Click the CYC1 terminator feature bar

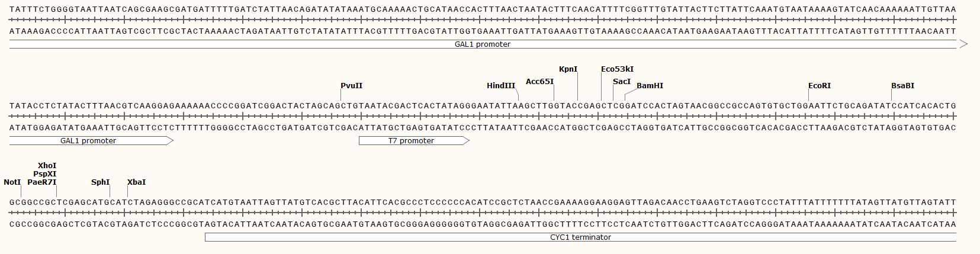580,237
